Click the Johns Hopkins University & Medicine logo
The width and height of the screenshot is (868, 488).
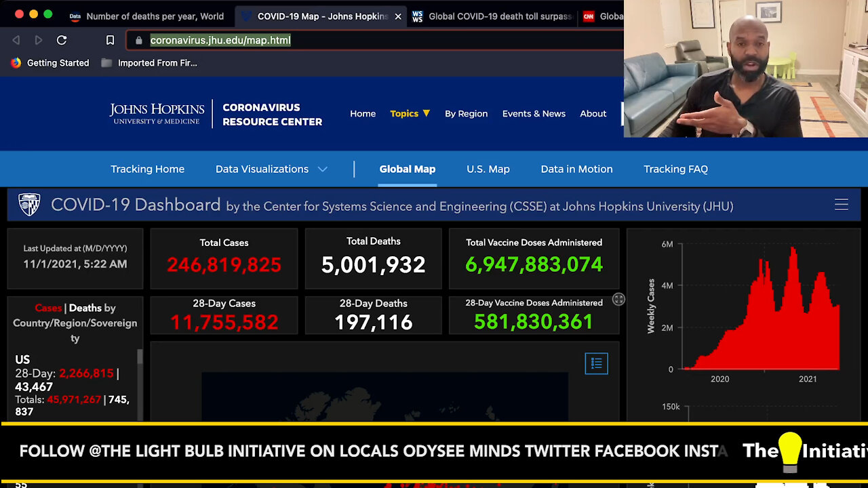click(157, 113)
